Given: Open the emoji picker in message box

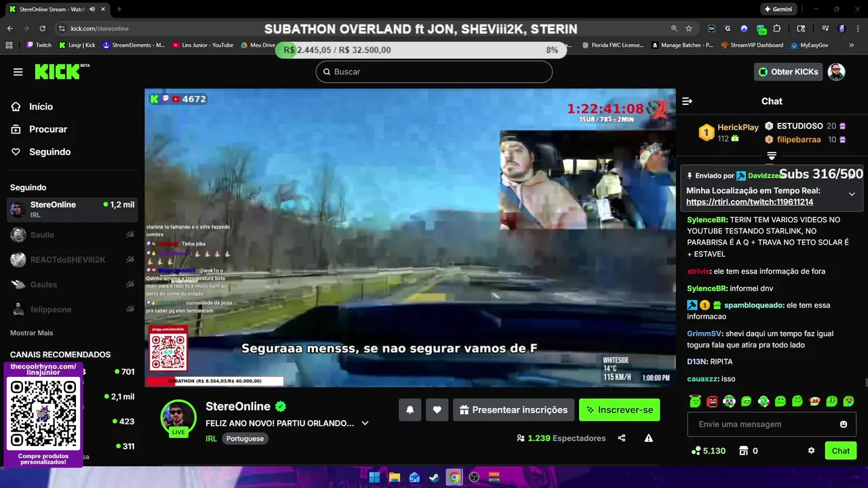Looking at the screenshot, I should coord(844,424).
